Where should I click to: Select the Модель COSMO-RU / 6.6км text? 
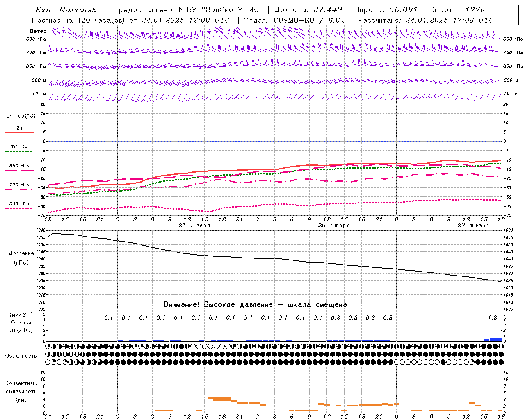coord(296,20)
